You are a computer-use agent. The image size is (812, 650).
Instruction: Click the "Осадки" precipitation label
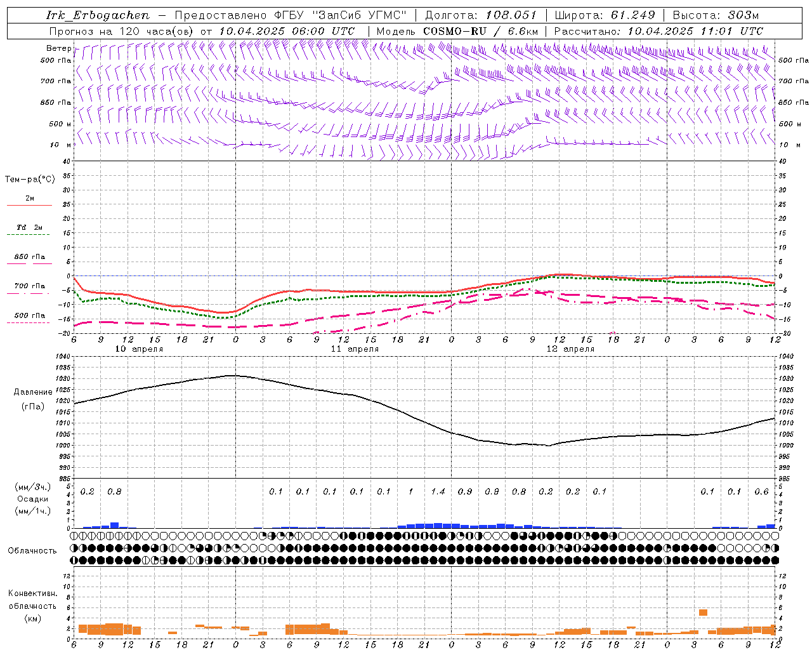(x=33, y=499)
